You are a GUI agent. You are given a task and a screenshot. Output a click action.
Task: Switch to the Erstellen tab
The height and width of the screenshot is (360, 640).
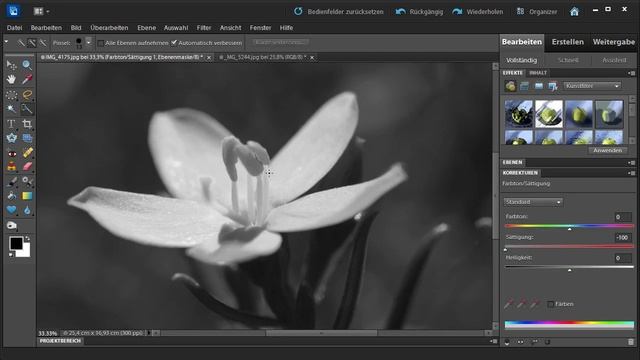coord(567,42)
